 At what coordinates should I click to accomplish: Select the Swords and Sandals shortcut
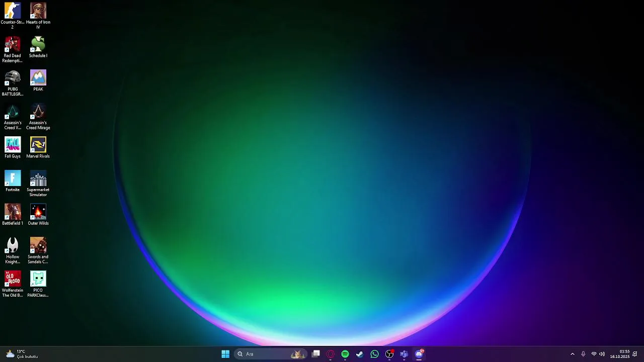click(38, 250)
